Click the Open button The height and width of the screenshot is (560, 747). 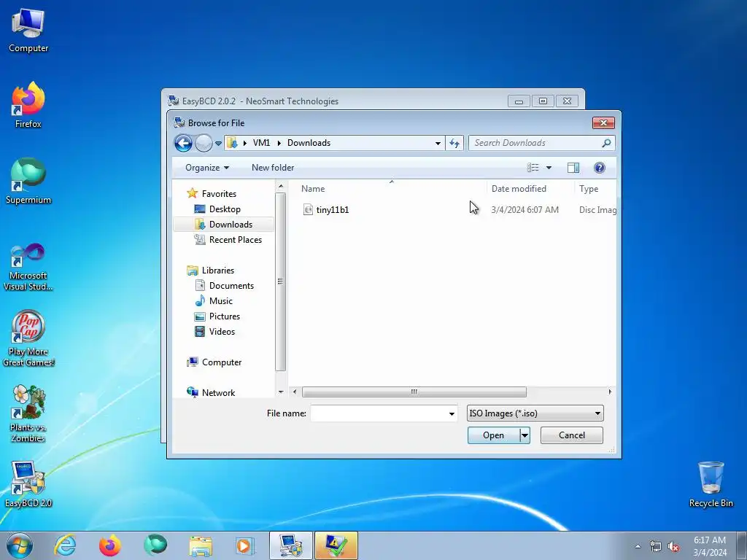click(x=494, y=435)
